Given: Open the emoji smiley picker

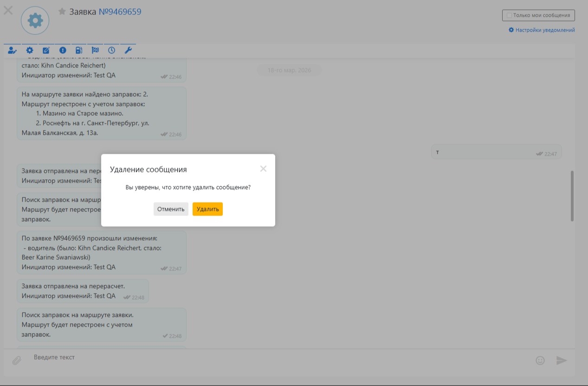Looking at the screenshot, I should point(540,360).
